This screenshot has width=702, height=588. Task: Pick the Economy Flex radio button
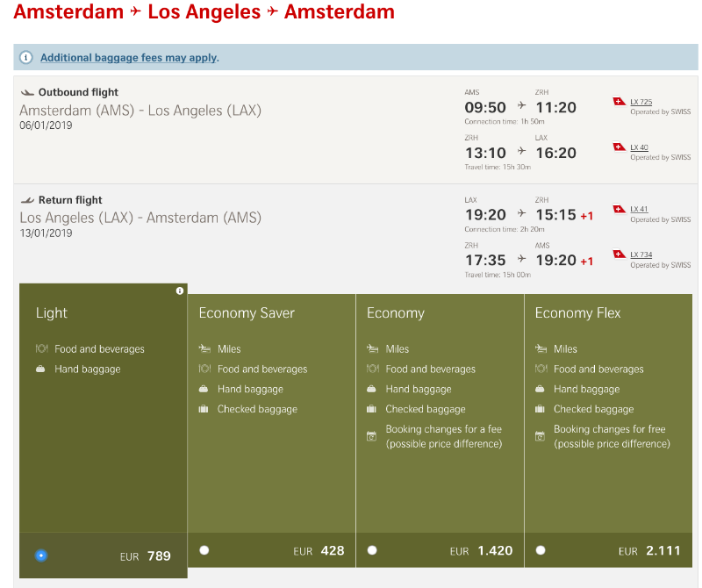point(541,550)
